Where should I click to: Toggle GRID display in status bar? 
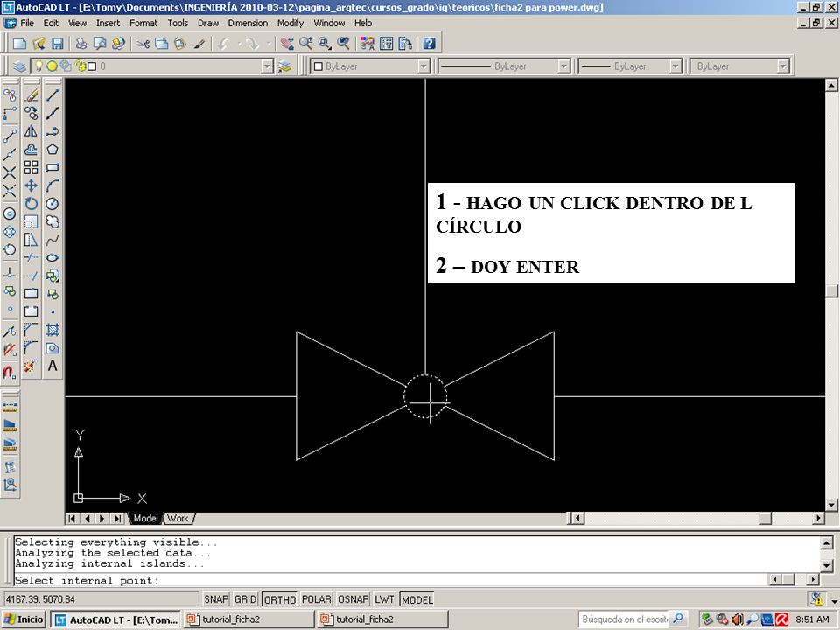pyautogui.click(x=245, y=599)
